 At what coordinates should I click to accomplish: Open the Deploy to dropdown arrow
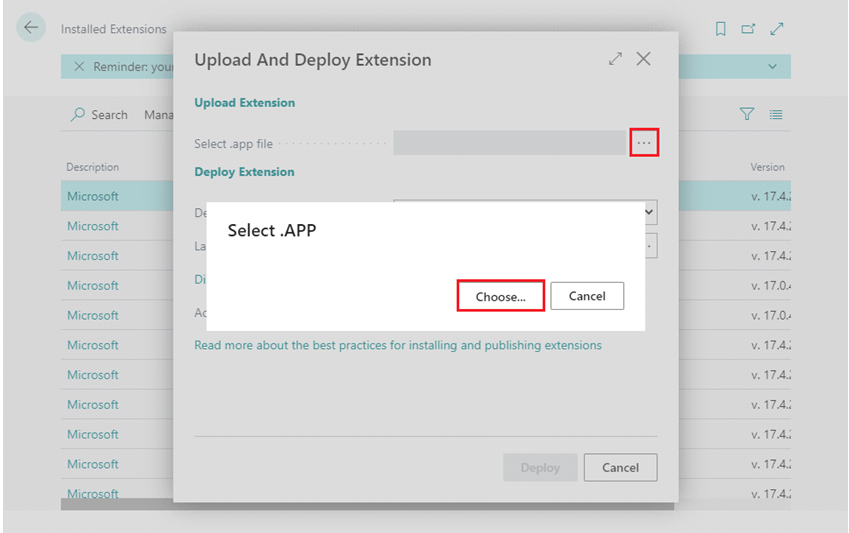(650, 212)
